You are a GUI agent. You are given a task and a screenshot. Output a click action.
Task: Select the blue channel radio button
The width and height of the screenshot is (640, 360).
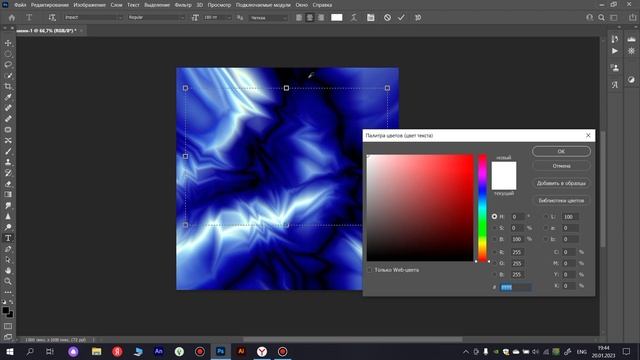(494, 274)
